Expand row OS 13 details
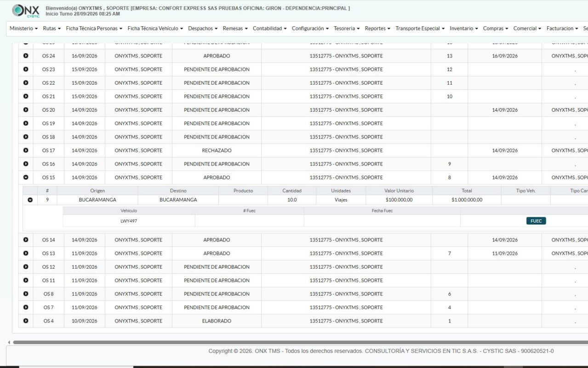This screenshot has height=368, width=588. 26,253
